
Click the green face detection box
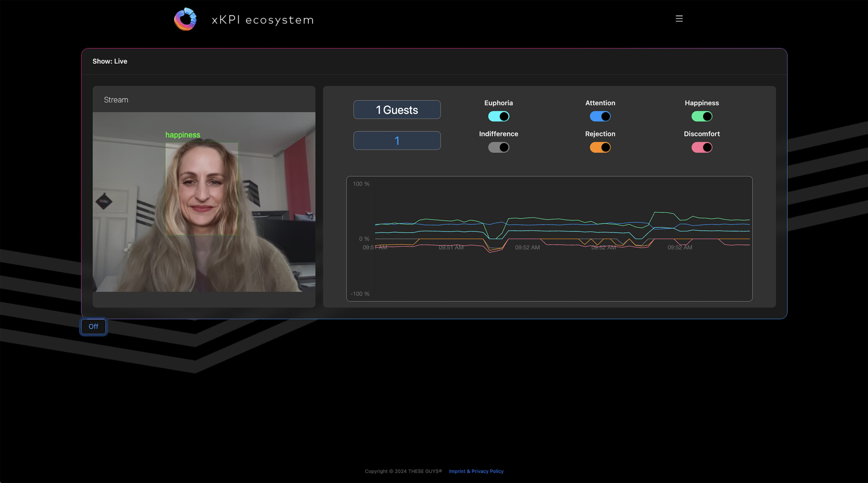click(201, 188)
